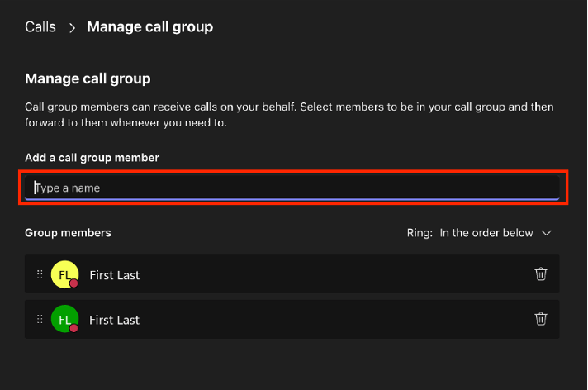
Task: Click the status badge on yellow avatar
Action: tap(73, 283)
